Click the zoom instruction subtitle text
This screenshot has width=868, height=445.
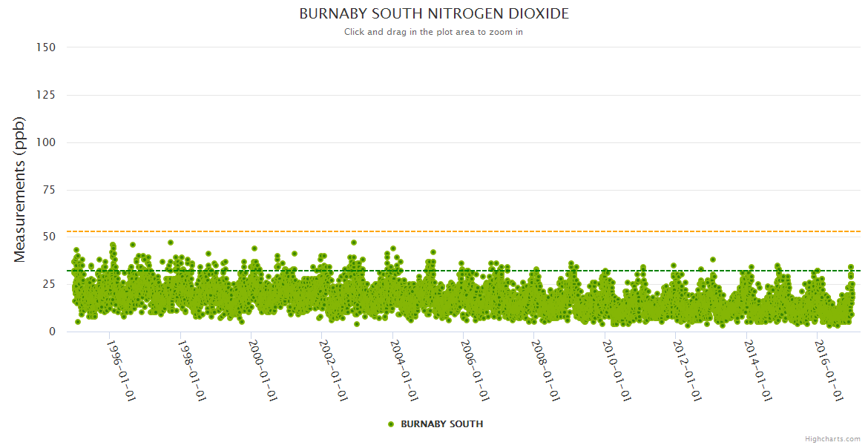point(433,32)
